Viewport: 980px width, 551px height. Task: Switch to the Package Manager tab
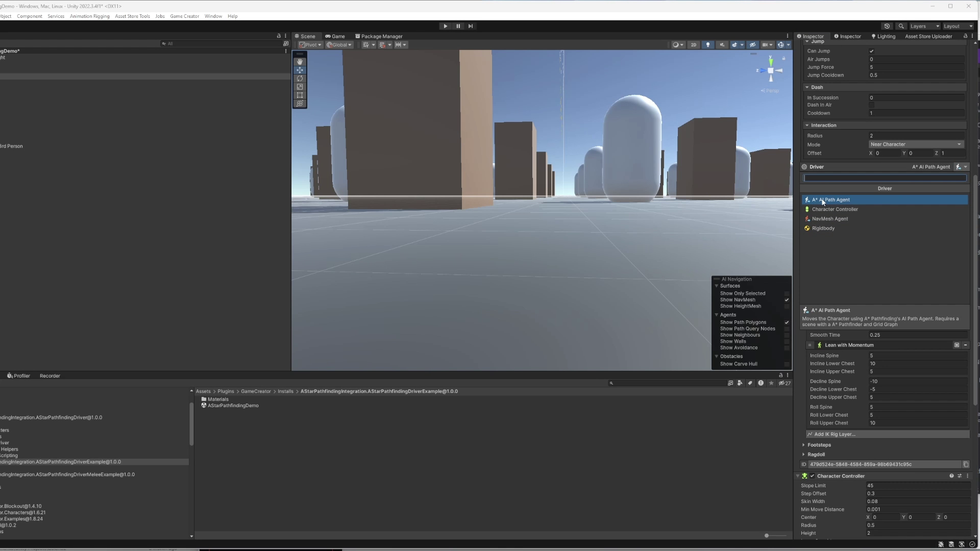pyautogui.click(x=379, y=36)
